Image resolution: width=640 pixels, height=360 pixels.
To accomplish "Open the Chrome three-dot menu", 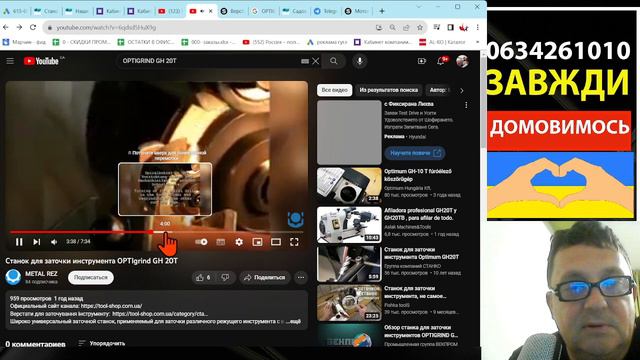I will click(477, 27).
